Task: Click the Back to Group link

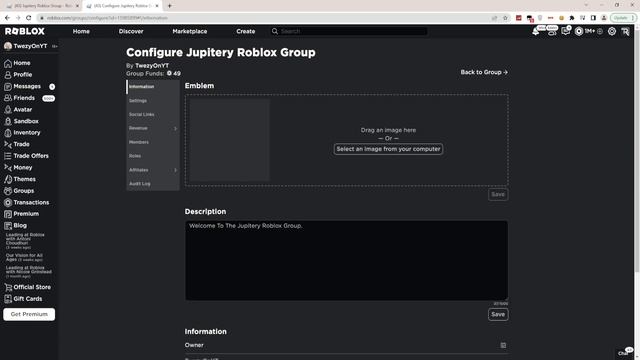Action: 484,72
